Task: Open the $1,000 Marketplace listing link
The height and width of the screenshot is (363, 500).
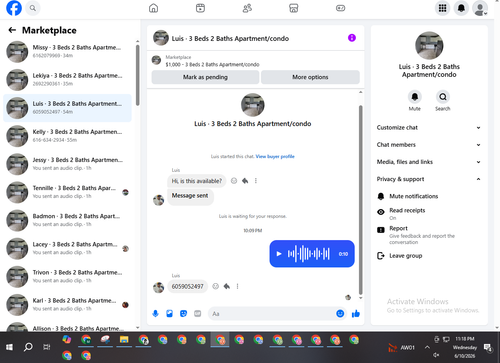Action: point(212,64)
